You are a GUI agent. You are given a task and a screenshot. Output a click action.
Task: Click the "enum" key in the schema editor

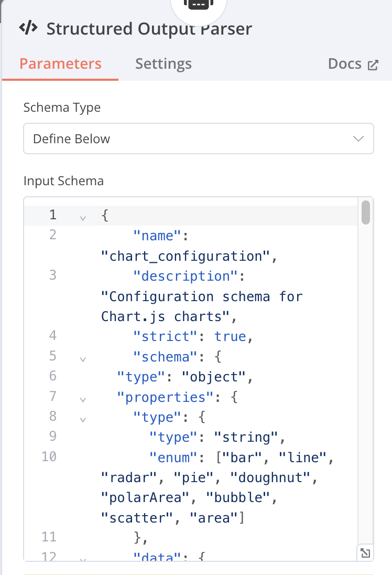173,458
